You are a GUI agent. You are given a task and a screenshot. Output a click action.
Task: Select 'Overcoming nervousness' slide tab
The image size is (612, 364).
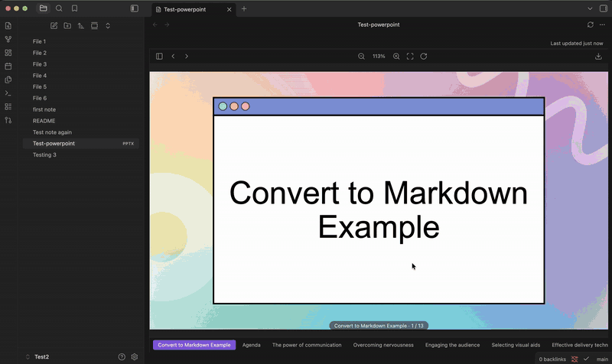coord(383,345)
